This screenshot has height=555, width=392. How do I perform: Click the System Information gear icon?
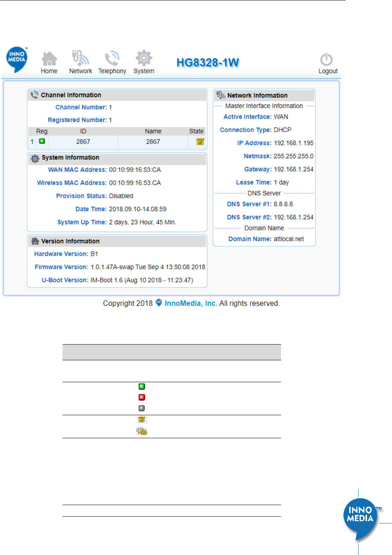35,158
